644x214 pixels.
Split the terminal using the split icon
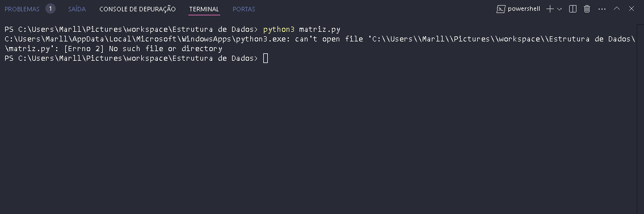pyautogui.click(x=573, y=9)
